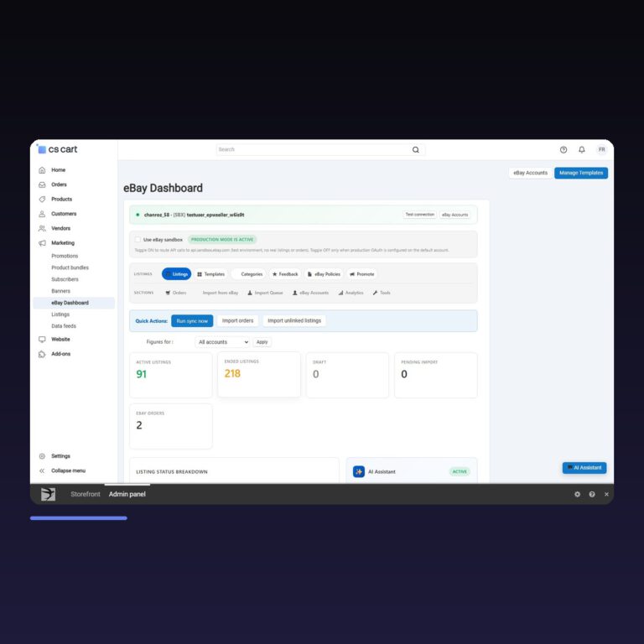Open Banners in sidebar
The height and width of the screenshot is (644, 644).
60,291
